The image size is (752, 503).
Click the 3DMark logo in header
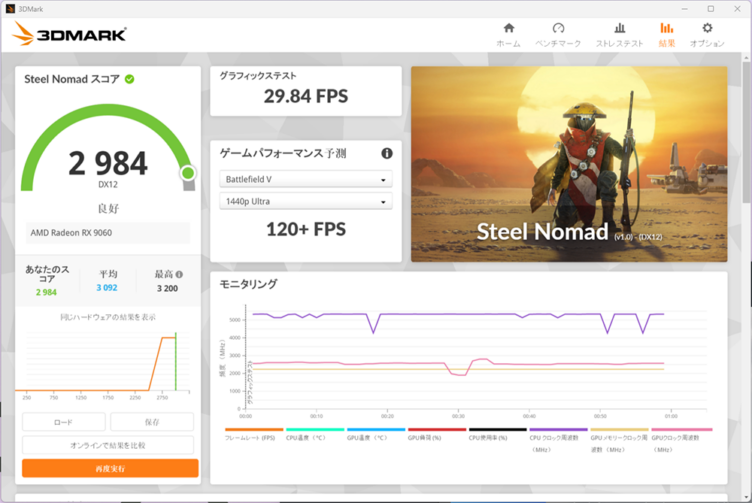tap(70, 35)
